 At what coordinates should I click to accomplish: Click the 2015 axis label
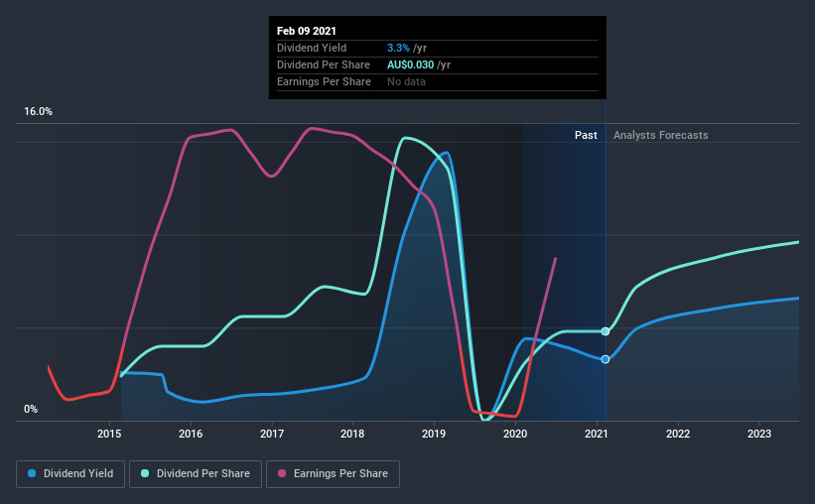click(x=109, y=434)
